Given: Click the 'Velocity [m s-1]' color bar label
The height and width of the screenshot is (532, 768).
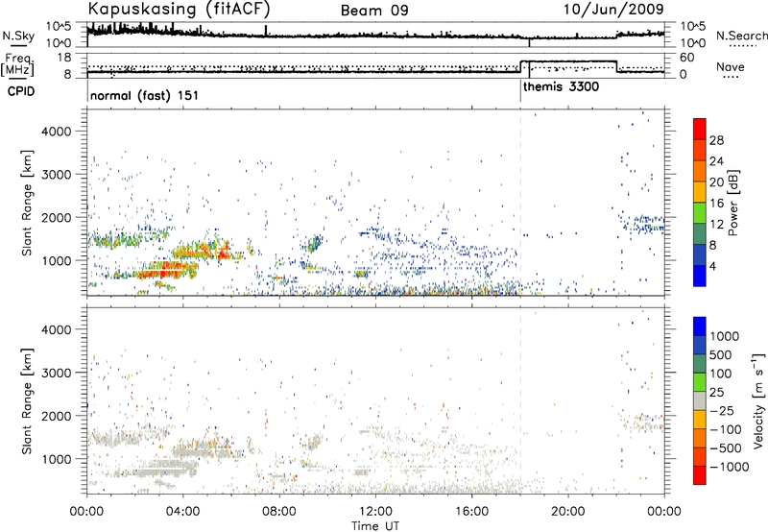Looking at the screenshot, I should (758, 400).
